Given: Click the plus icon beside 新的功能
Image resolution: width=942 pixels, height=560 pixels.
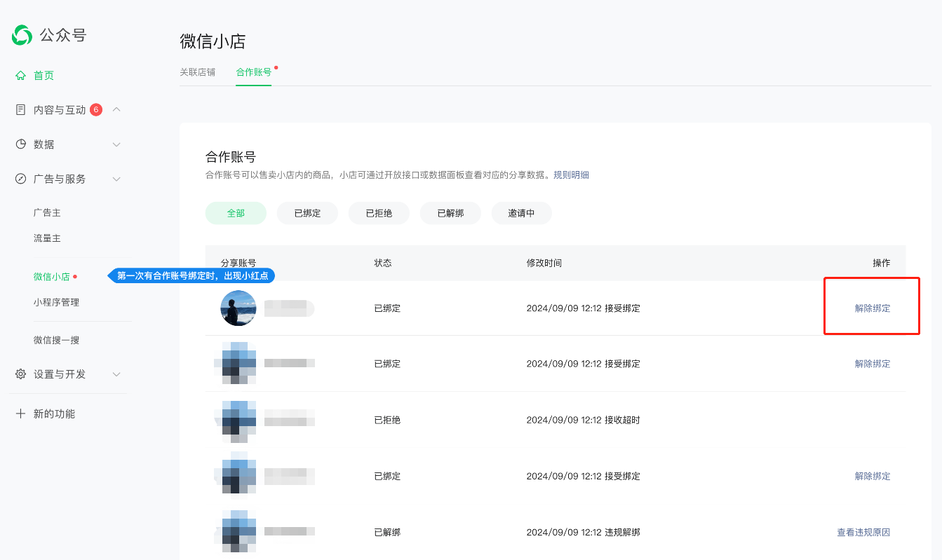Looking at the screenshot, I should (x=21, y=414).
